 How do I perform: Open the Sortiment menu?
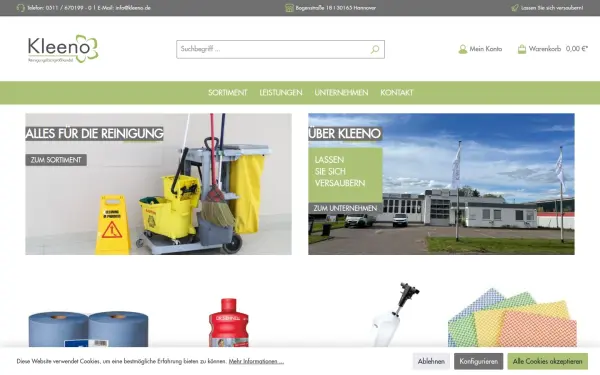click(228, 93)
